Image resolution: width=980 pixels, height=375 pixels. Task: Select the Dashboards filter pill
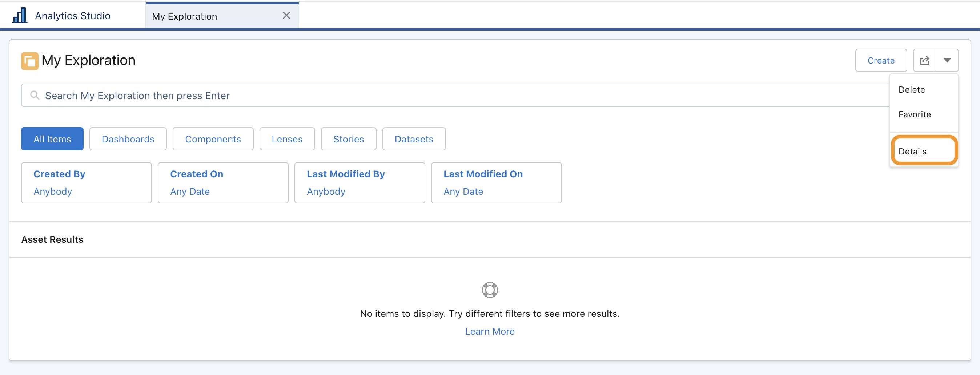tap(128, 139)
